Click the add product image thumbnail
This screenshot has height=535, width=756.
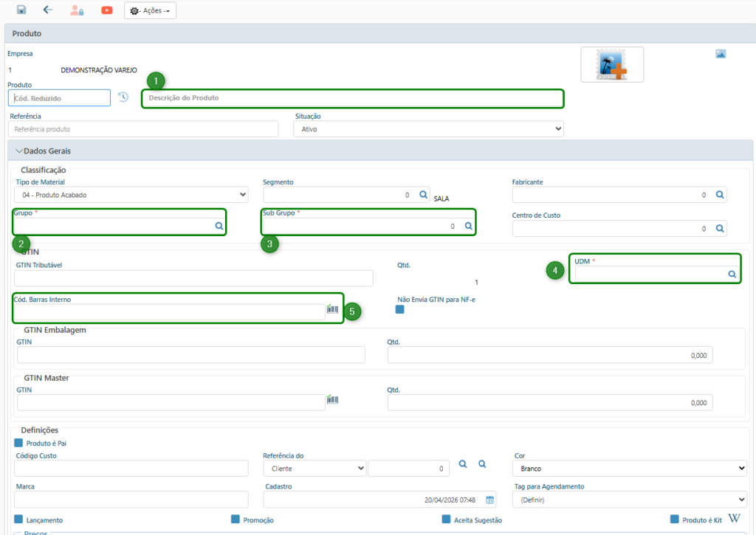click(612, 65)
